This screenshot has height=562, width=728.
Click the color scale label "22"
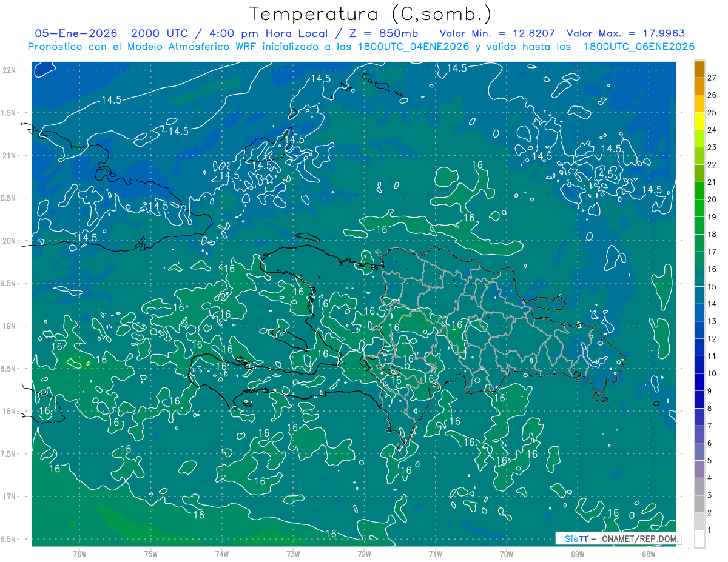tap(712, 164)
